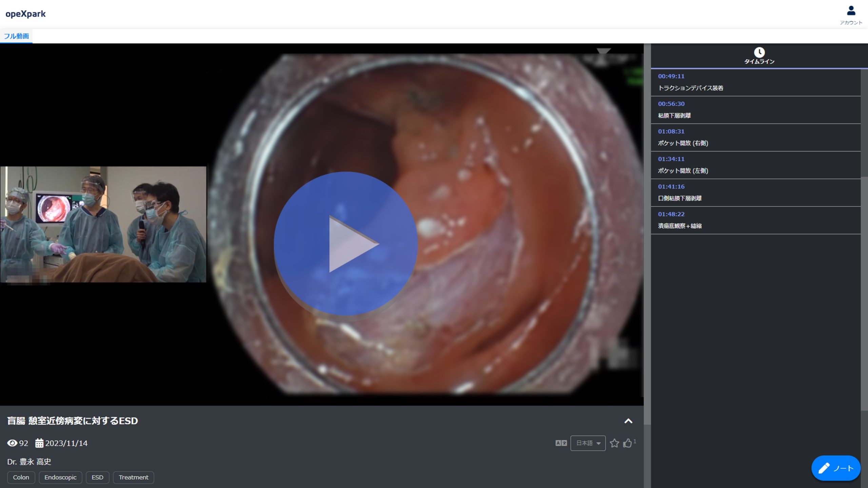868x488 pixels.
Task: Open the ノート note button
Action: 835,468
